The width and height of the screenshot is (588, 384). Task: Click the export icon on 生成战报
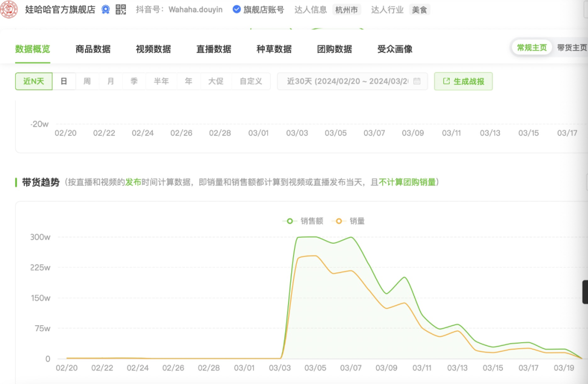click(446, 82)
